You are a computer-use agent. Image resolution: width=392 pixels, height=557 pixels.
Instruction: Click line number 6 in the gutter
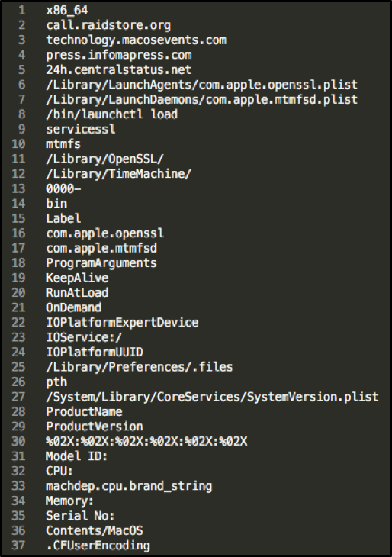(x=21, y=85)
